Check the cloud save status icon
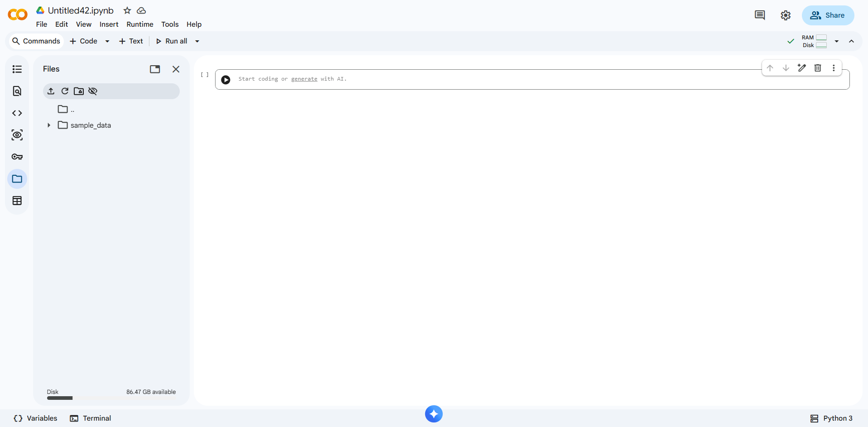Viewport: 868px width, 427px height. pyautogui.click(x=141, y=10)
